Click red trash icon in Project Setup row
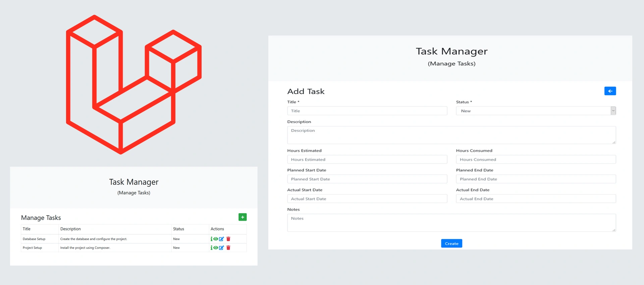644x285 pixels. click(x=228, y=248)
